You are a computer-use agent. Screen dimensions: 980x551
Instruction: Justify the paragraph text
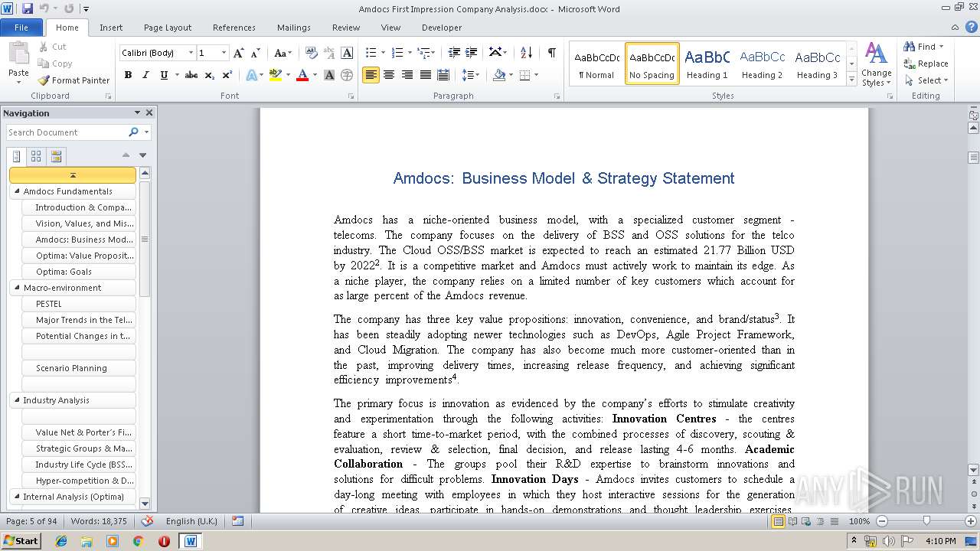425,75
